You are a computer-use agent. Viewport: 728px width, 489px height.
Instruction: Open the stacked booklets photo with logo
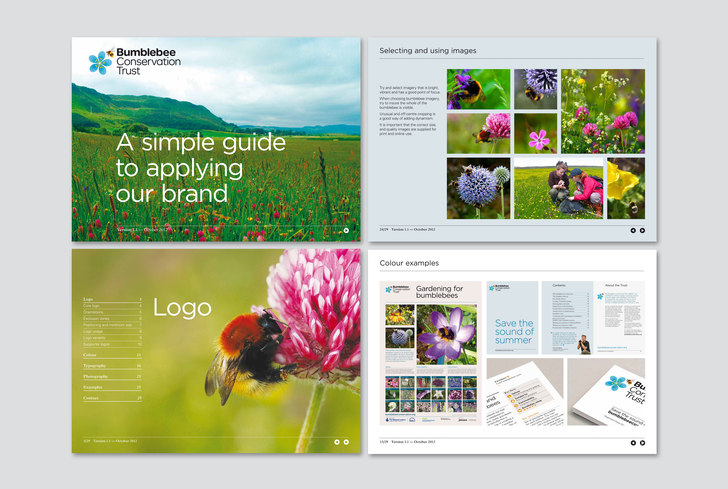click(x=606, y=392)
